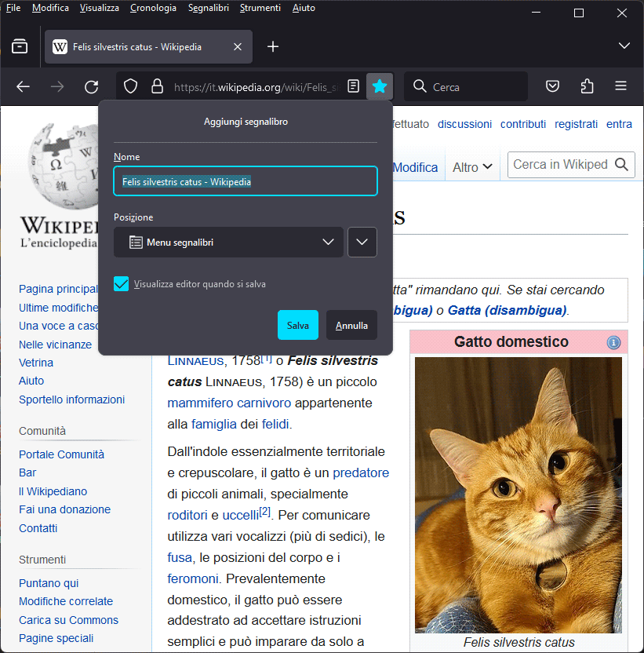Open the Menu segnalibri position dropdown

pos(228,243)
